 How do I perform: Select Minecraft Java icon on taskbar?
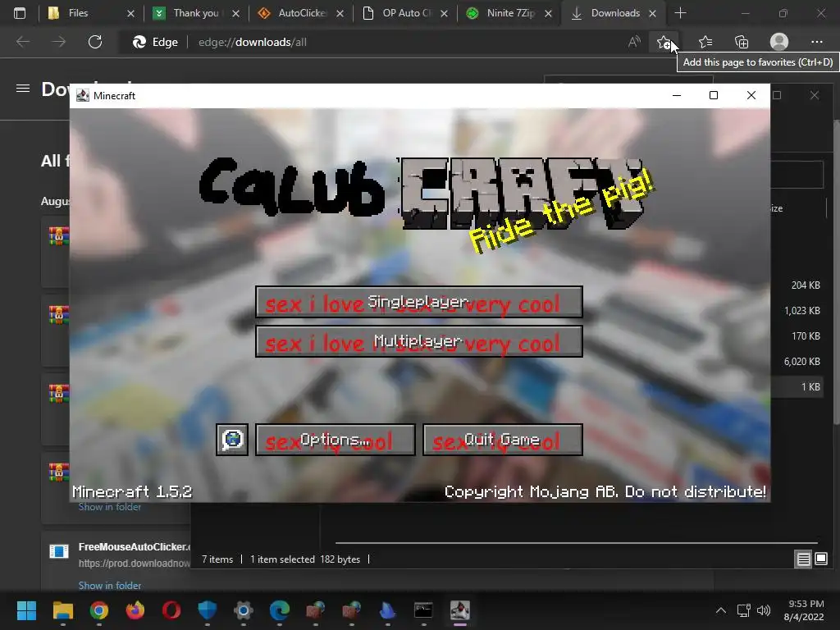459,610
